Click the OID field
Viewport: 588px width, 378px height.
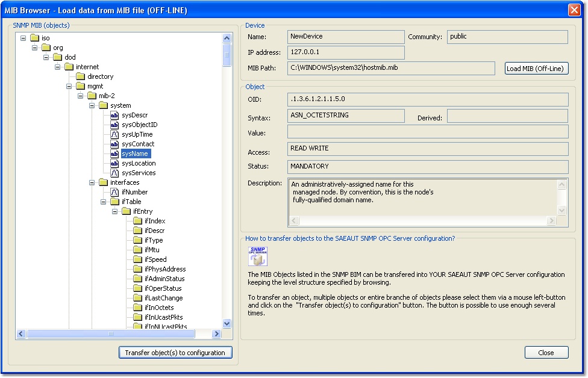pyautogui.click(x=428, y=99)
